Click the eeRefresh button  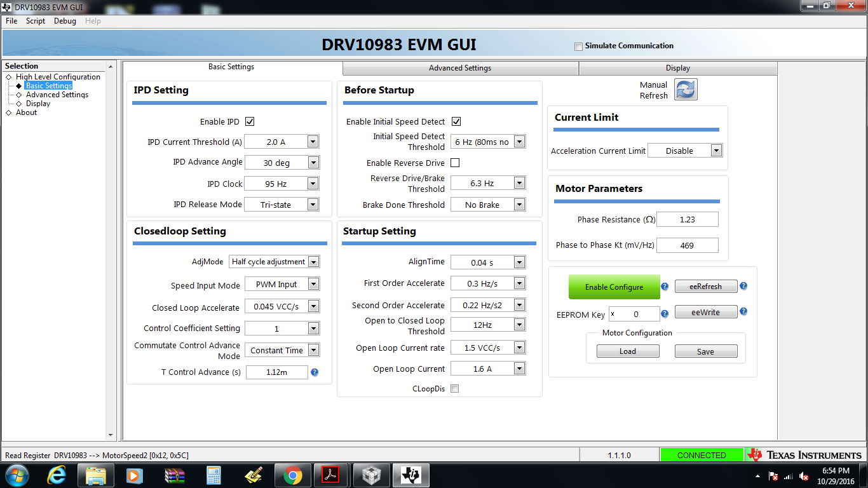(x=706, y=286)
